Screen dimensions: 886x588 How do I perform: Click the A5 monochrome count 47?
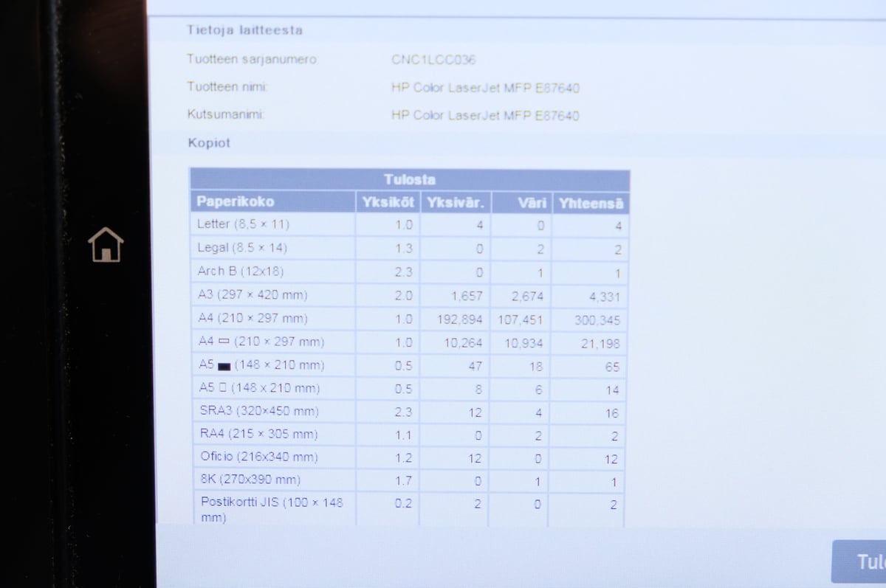475,366
